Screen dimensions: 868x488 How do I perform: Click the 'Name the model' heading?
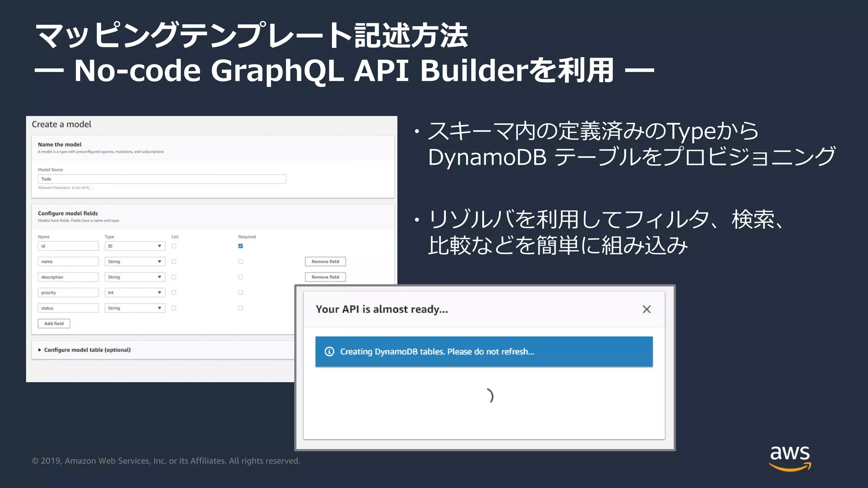60,144
